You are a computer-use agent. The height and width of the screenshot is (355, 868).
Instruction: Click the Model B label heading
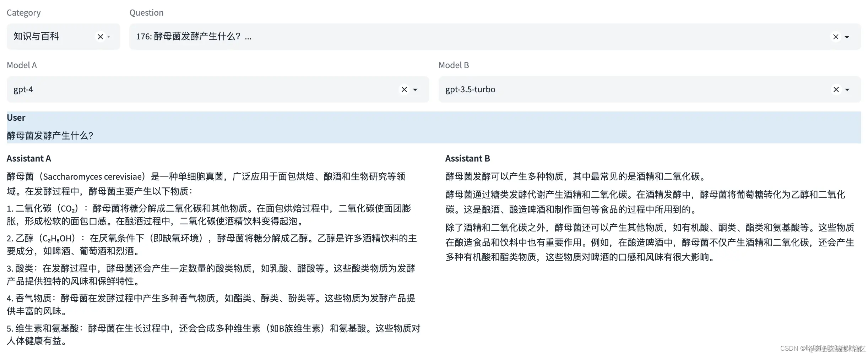[454, 65]
